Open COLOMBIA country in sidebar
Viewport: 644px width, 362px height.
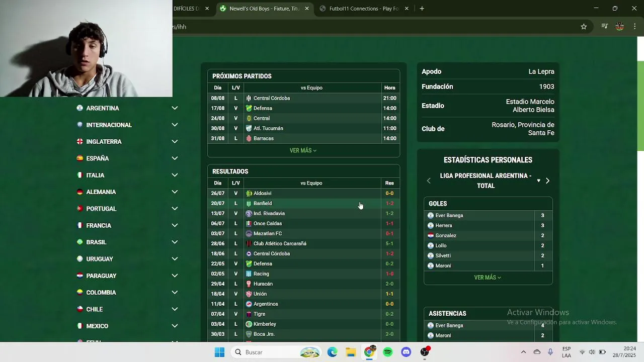point(101,293)
